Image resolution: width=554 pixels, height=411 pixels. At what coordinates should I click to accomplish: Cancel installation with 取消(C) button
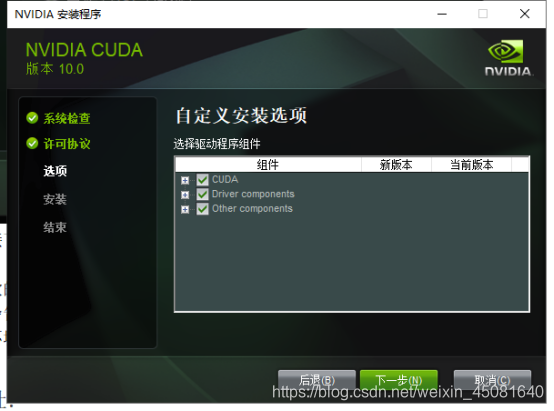click(x=492, y=380)
